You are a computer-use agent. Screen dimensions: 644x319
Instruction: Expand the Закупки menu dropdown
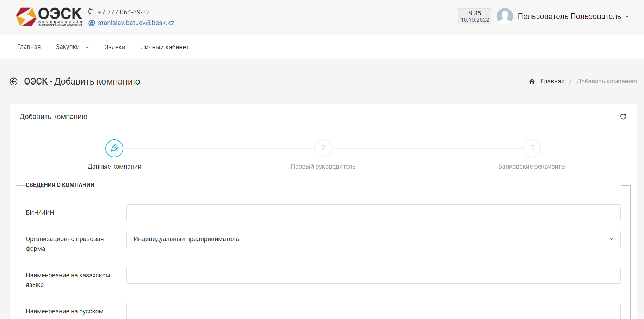click(x=72, y=47)
